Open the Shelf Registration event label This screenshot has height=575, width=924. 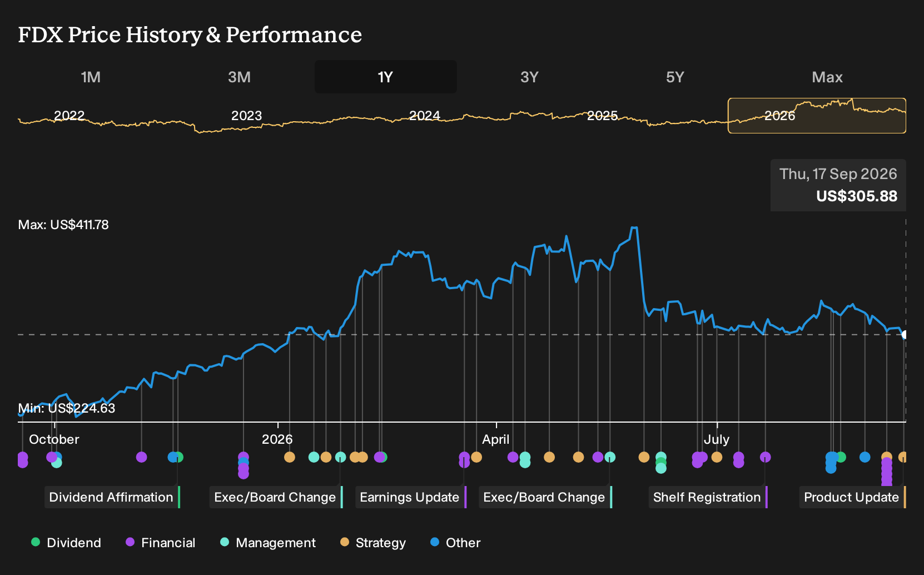[x=708, y=497]
